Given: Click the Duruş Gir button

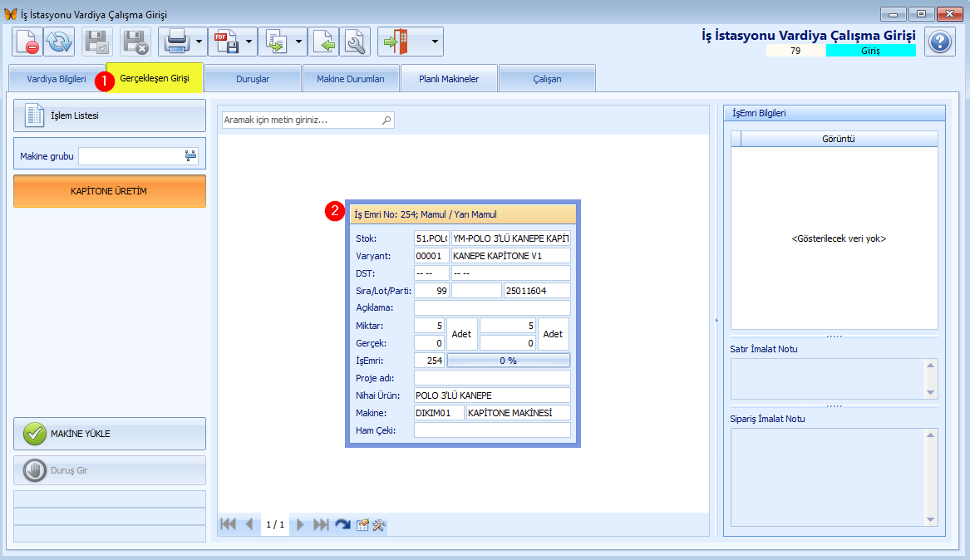Looking at the screenshot, I should [110, 470].
